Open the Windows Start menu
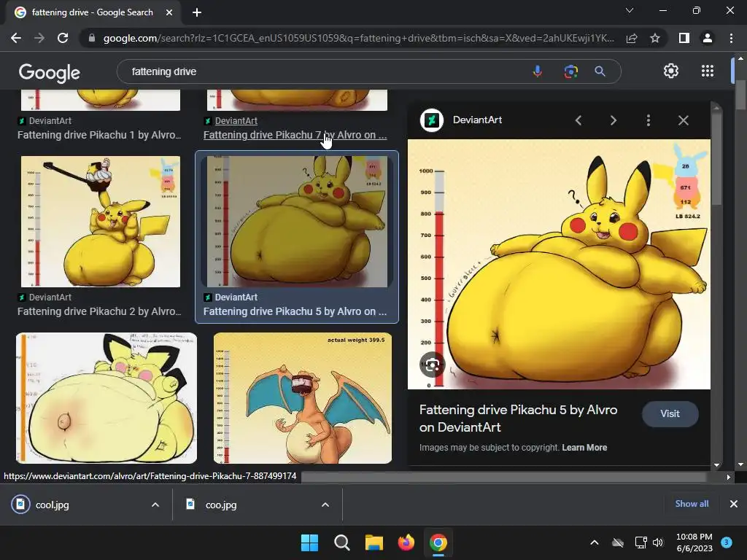This screenshot has width=747, height=560. pyautogui.click(x=309, y=542)
